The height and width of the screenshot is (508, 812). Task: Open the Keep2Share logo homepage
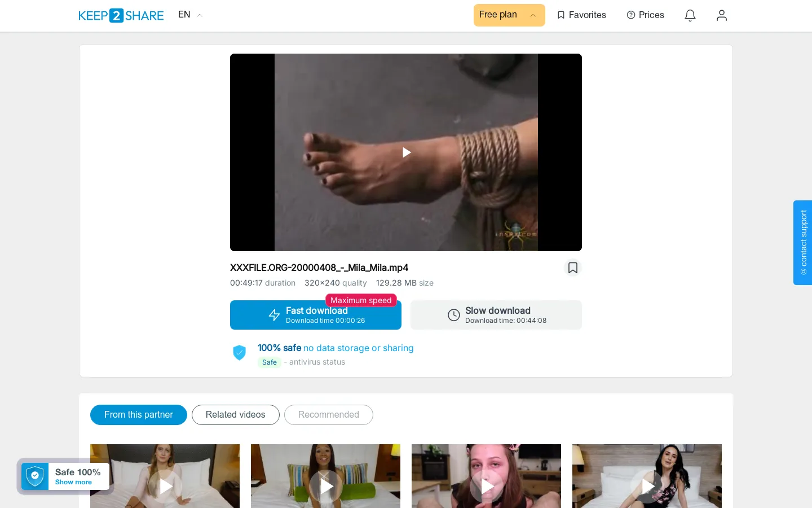point(121,15)
